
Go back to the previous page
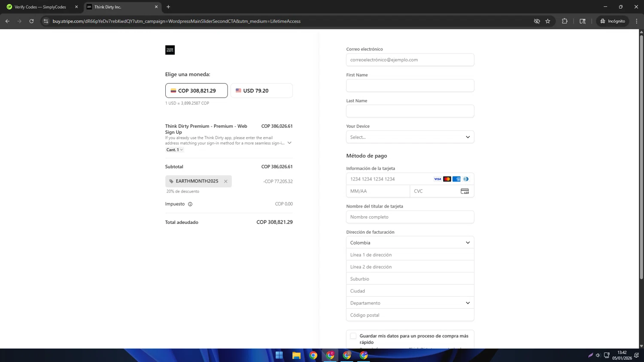point(7,21)
